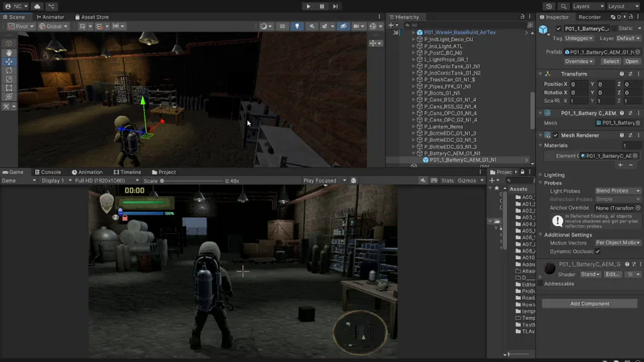Switch to the Animation tab
Viewport: 644px width, 362px height.
coord(87,172)
